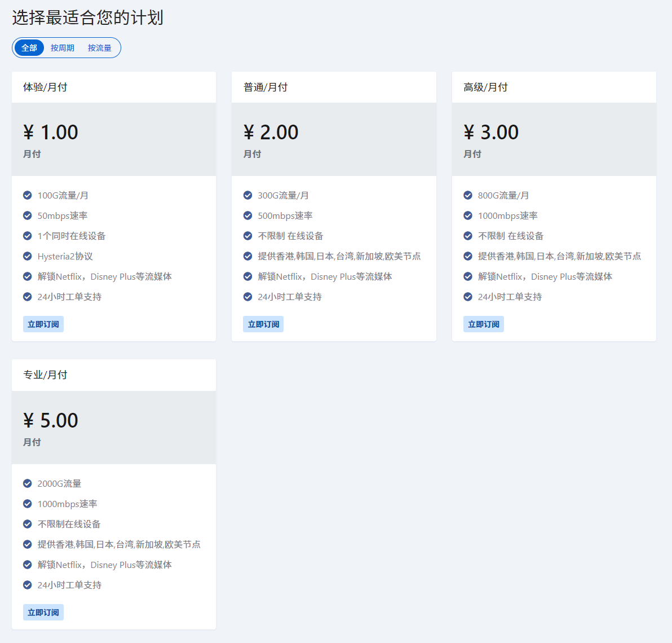
Task: Click the 高级/月付 plan heading
Action: pyautogui.click(x=485, y=87)
